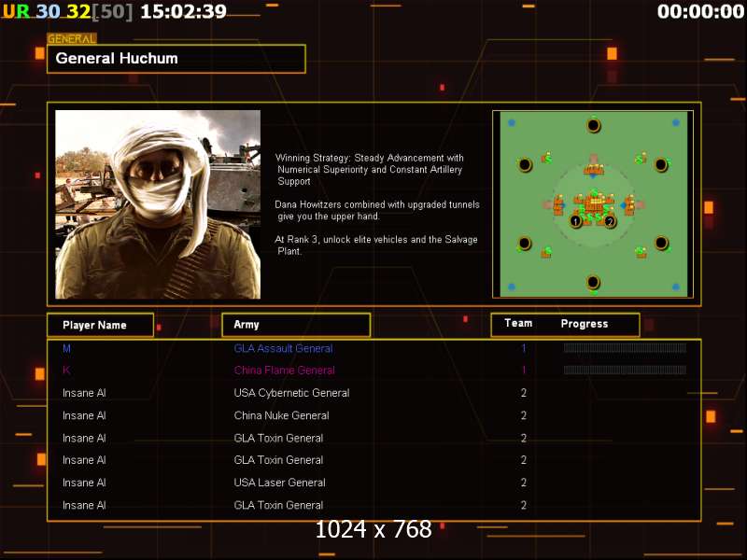
Task: Click team number for China Flame General
Action: [x=524, y=370]
